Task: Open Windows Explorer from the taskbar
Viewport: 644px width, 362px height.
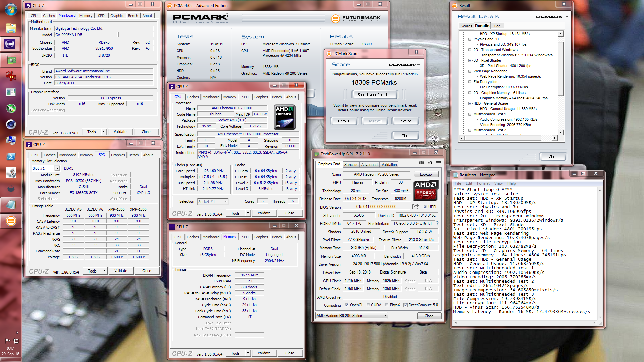Action: point(11,28)
